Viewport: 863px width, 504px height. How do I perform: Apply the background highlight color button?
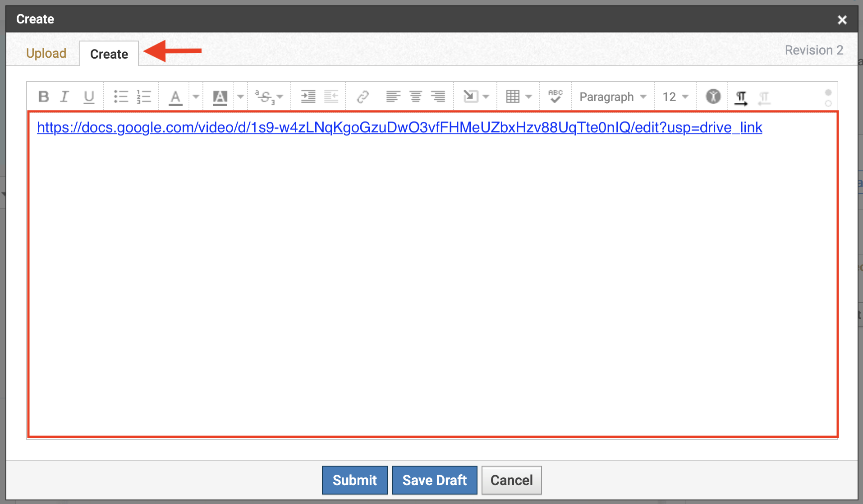tap(220, 97)
